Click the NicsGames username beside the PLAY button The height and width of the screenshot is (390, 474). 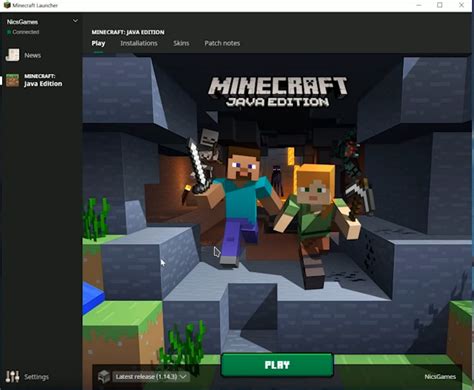(440, 377)
